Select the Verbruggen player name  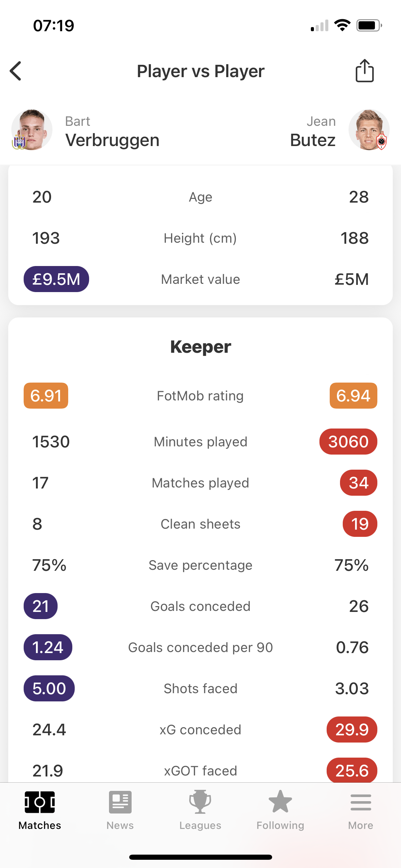(112, 140)
